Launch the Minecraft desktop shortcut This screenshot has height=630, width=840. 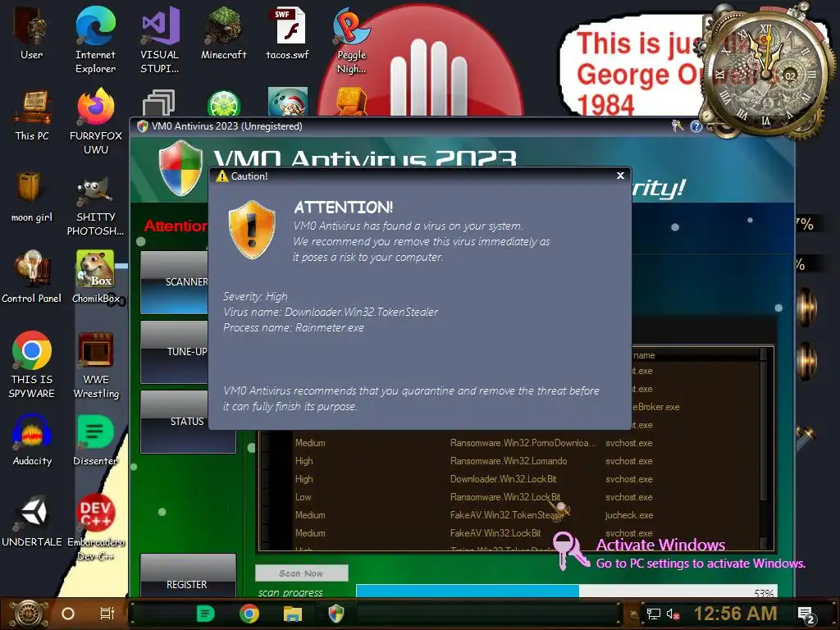coord(223,33)
